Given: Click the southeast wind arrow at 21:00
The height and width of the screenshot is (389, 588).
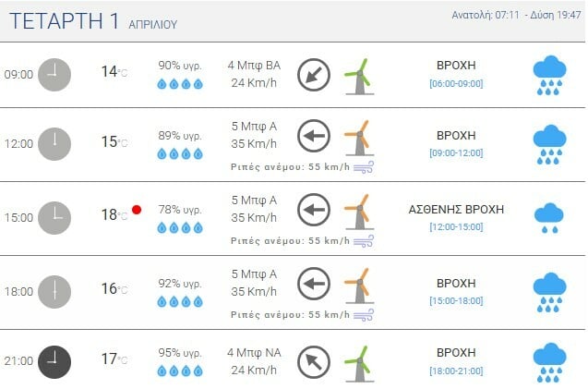Looking at the screenshot, I should coord(314,361).
